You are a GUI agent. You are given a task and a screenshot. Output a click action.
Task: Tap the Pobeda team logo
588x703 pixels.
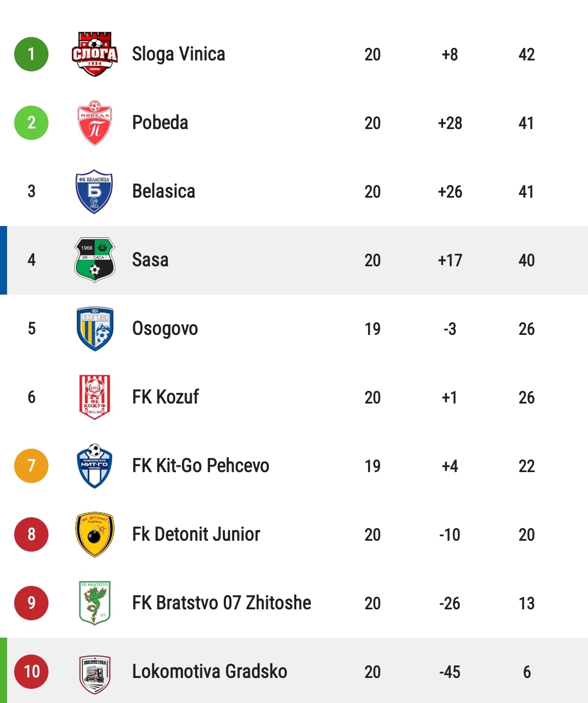point(95,123)
